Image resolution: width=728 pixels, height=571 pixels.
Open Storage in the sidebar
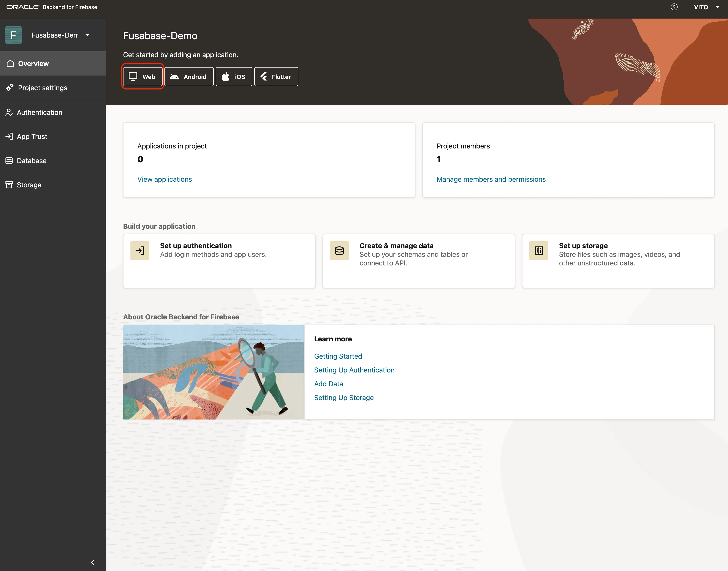point(53,185)
